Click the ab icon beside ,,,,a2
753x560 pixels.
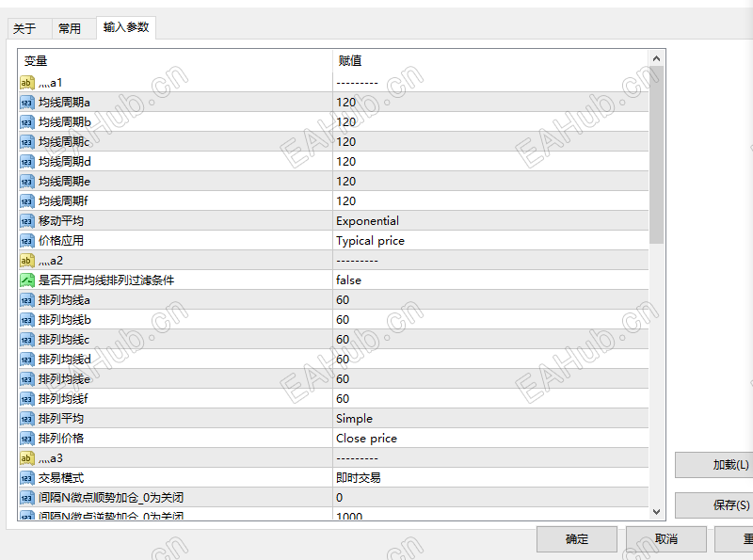point(25,260)
